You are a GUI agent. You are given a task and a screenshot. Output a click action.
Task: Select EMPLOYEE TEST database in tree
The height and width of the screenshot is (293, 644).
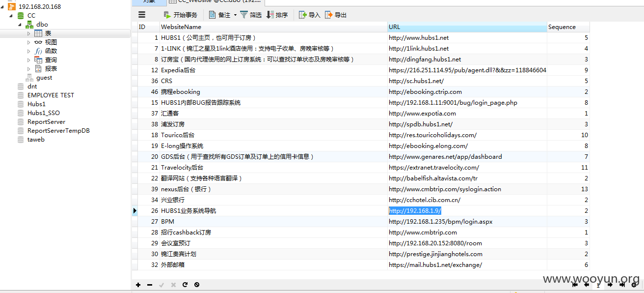pos(51,95)
